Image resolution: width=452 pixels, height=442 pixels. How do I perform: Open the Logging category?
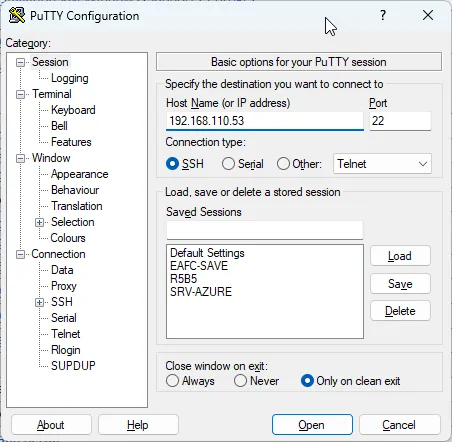[70, 78]
